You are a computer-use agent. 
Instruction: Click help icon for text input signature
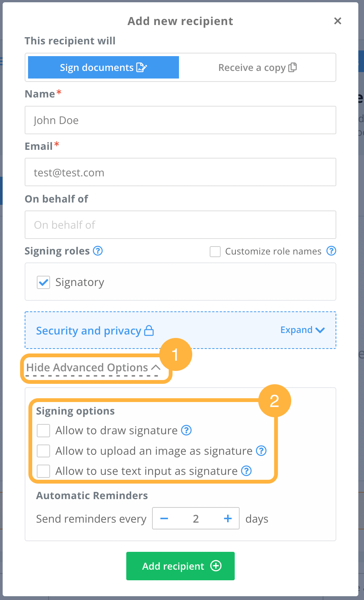[246, 471]
